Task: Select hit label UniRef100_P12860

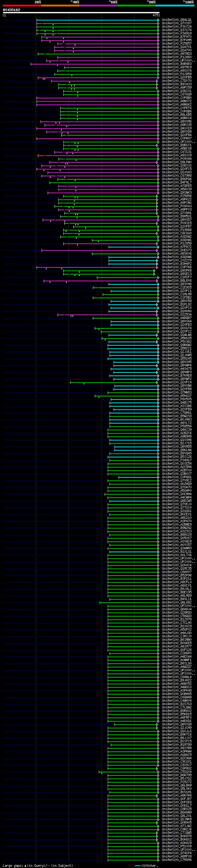Action: (x=176, y=57)
